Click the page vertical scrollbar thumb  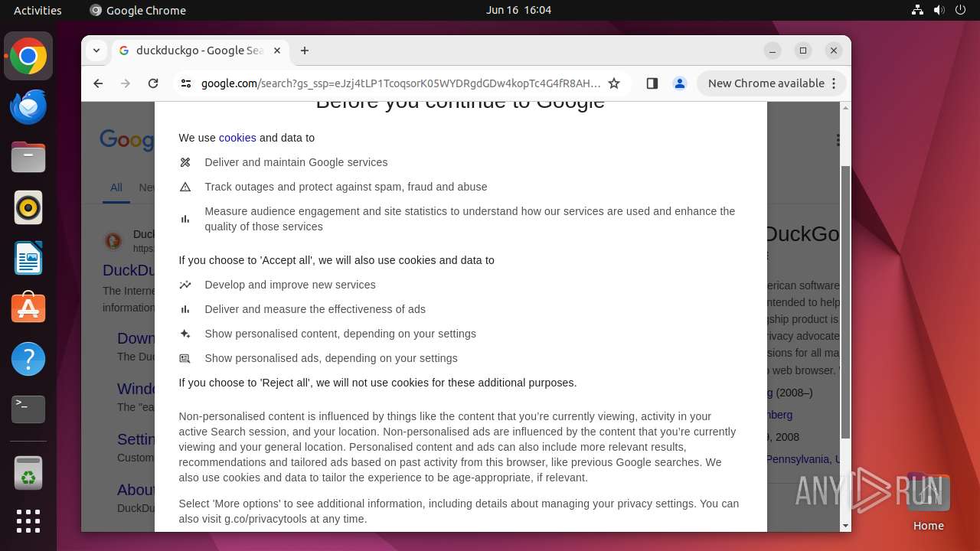845,302
